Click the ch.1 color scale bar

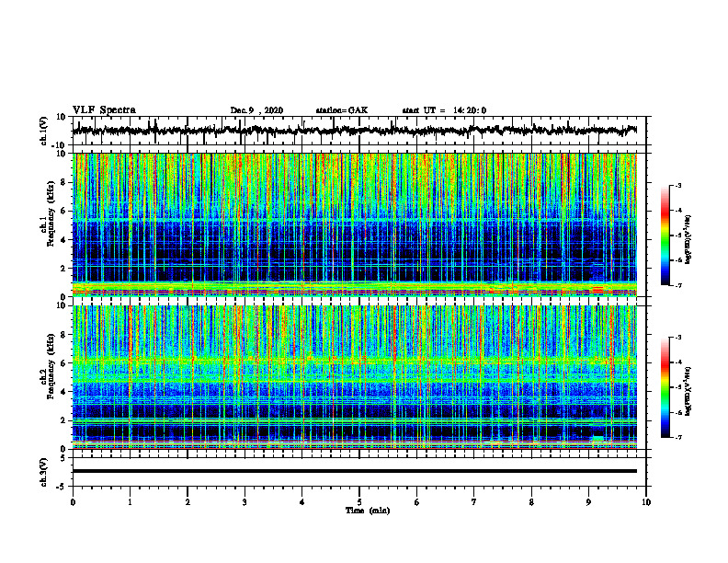(665, 236)
